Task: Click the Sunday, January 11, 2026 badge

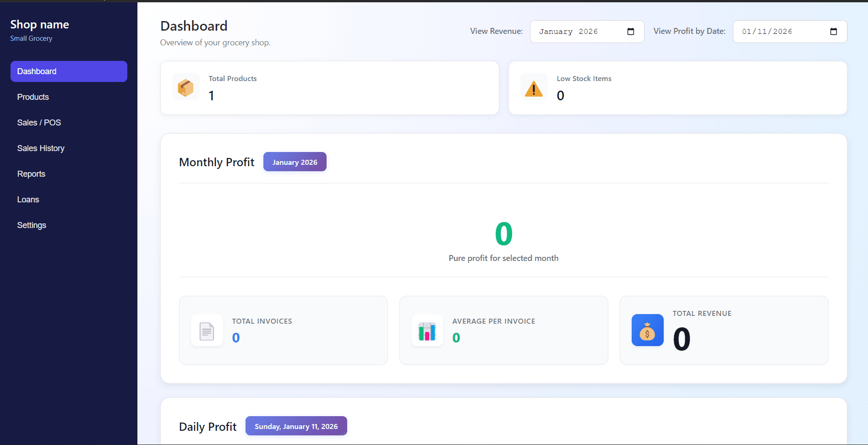Action: pos(296,426)
